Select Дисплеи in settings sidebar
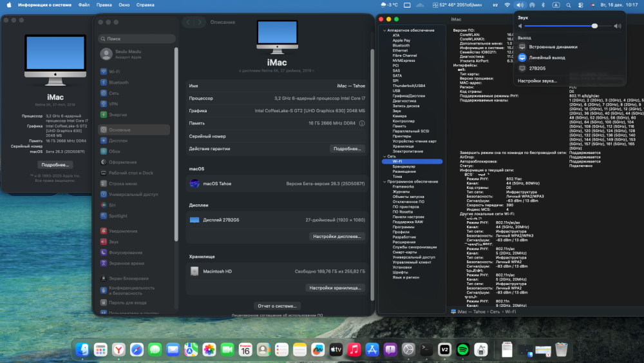The height and width of the screenshot is (363, 644). (134, 141)
